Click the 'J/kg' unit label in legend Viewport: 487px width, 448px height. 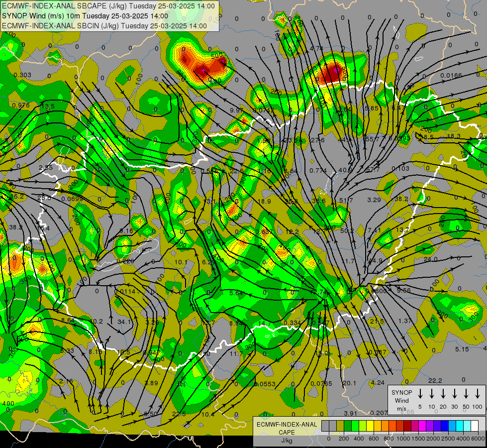pos(287,441)
